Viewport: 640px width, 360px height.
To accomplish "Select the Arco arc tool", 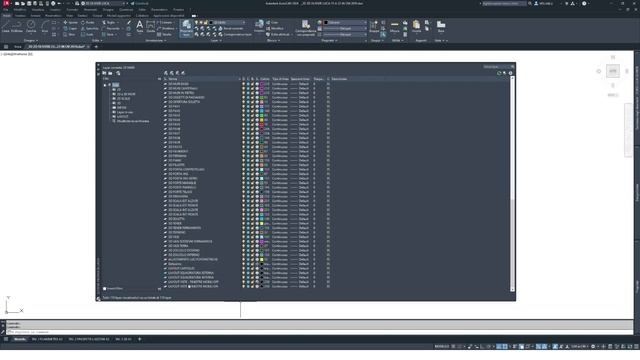I will [x=44, y=26].
